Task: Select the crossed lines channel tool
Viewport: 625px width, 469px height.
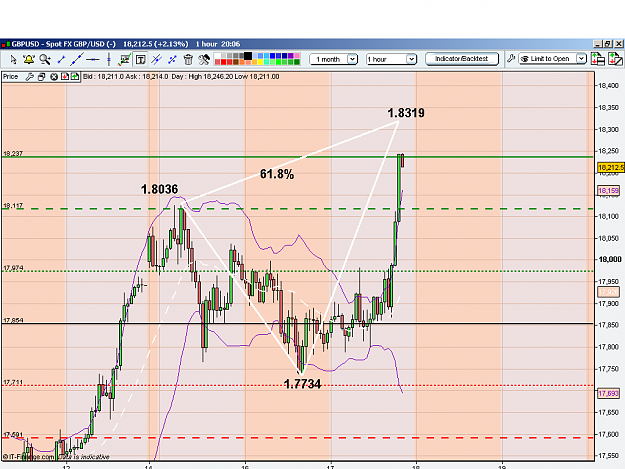Action: coord(156,60)
